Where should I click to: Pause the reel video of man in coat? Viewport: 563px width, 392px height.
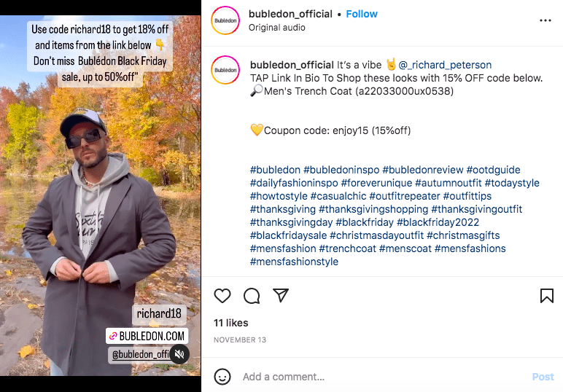click(x=100, y=195)
